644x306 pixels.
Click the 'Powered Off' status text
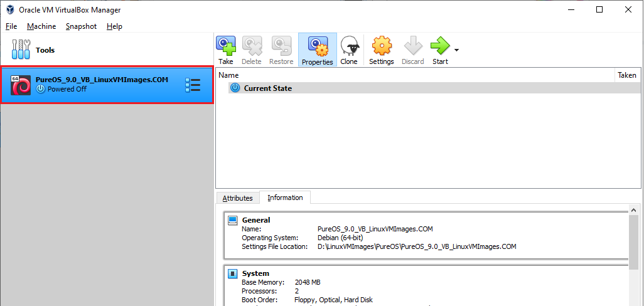click(67, 89)
